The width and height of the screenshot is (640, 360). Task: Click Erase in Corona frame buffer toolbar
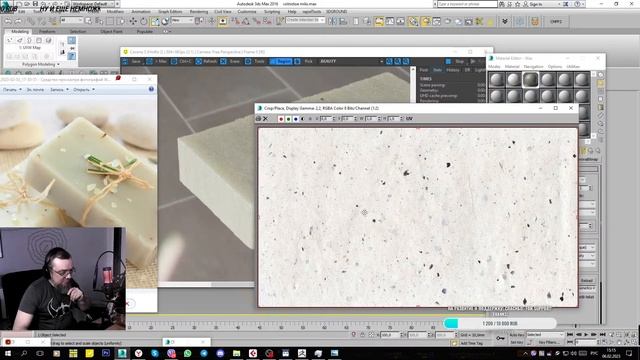click(231, 61)
